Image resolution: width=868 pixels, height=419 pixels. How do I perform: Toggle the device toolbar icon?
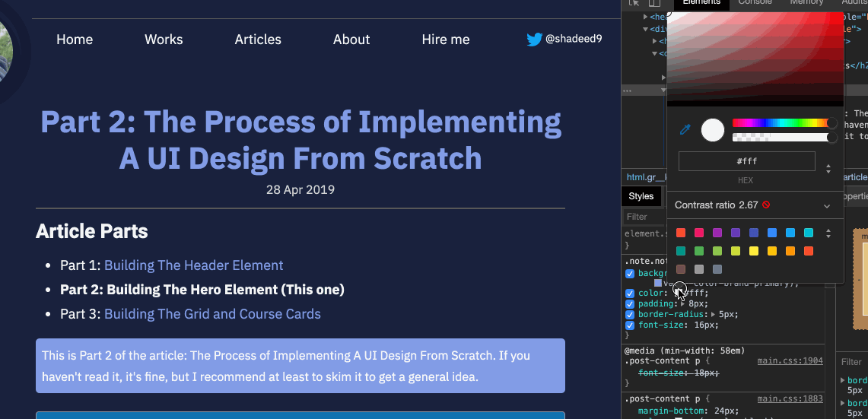click(653, 3)
